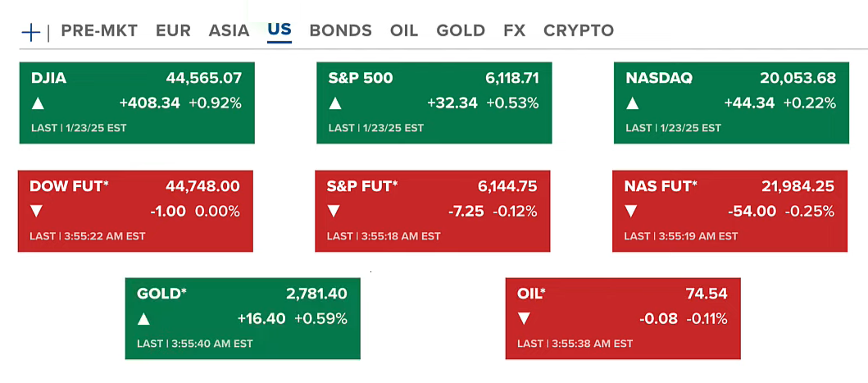Image resolution: width=868 pixels, height=383 pixels.
Task: Click the S&P FUT down arrow
Action: click(334, 212)
